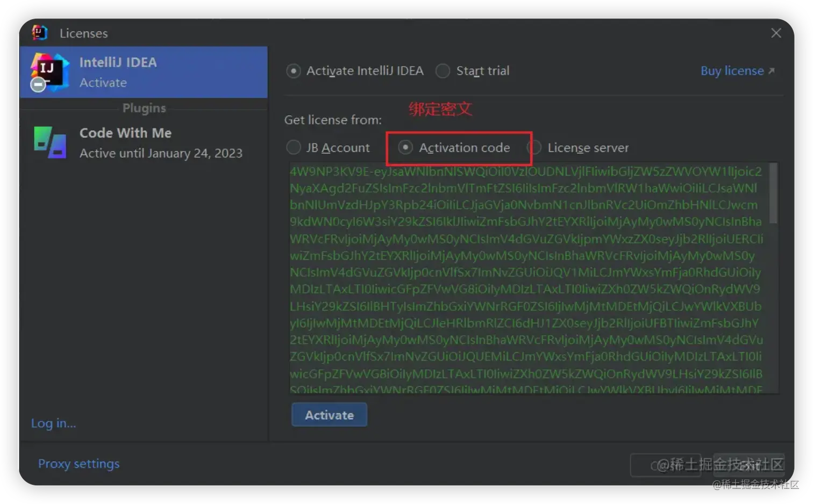
Task: Click the IntelliJ IDEA product icon in sidebar
Action: coord(49,72)
